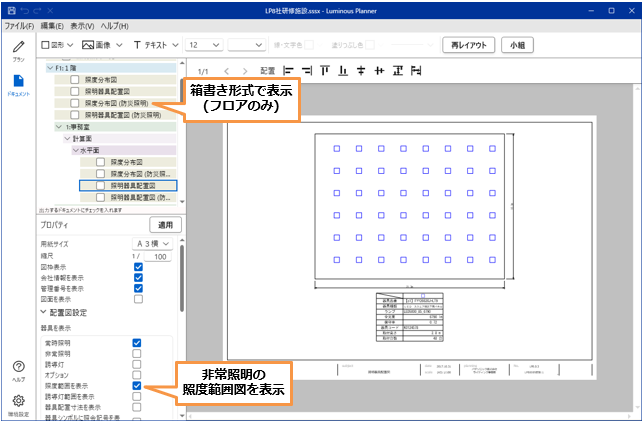Screen dimensions: 644x424
Task: Click the 再レイアウト button
Action: (x=468, y=45)
